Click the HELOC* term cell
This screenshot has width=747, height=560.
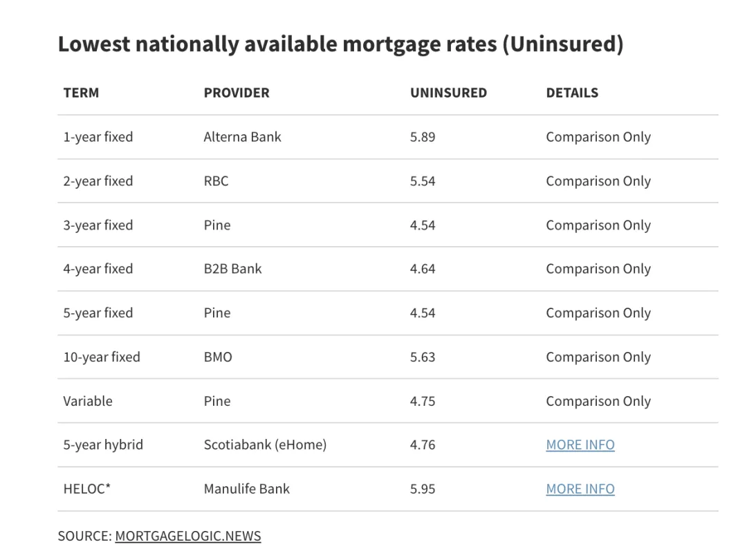[87, 489]
